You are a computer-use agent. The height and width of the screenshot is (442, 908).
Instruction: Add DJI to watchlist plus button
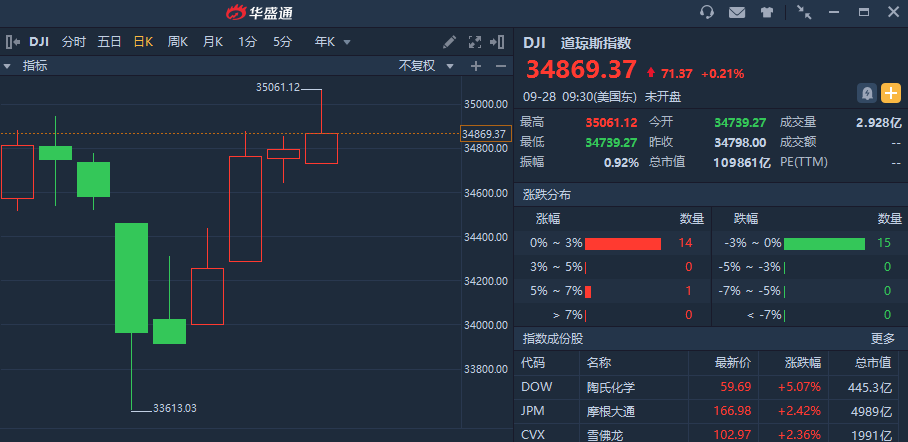pos(891,93)
